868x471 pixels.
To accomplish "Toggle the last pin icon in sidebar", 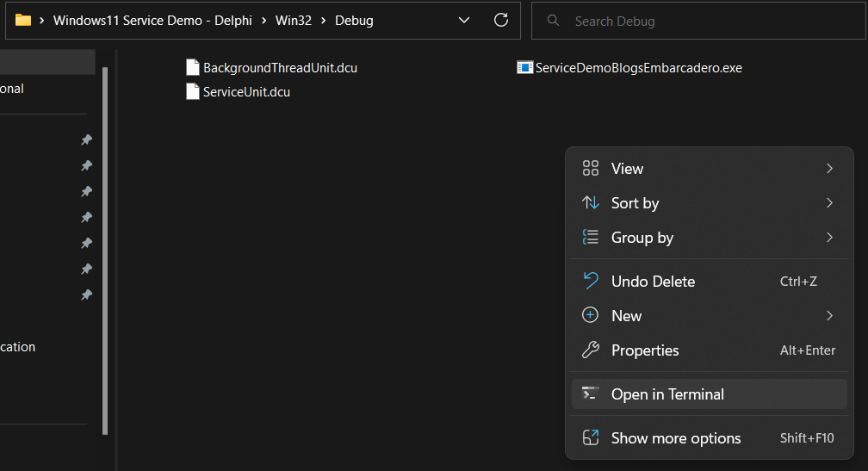I will tap(86, 294).
